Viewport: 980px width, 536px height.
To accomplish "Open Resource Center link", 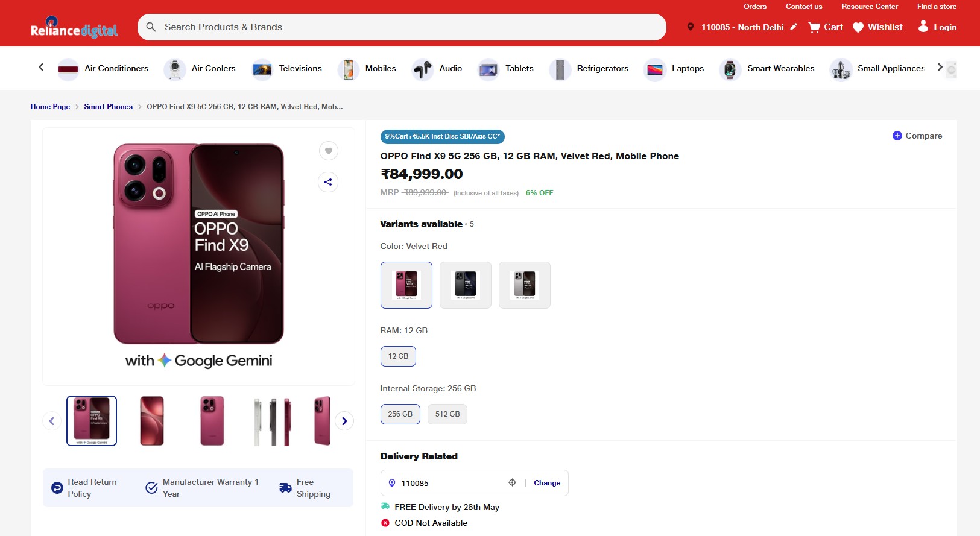I will tap(870, 7).
